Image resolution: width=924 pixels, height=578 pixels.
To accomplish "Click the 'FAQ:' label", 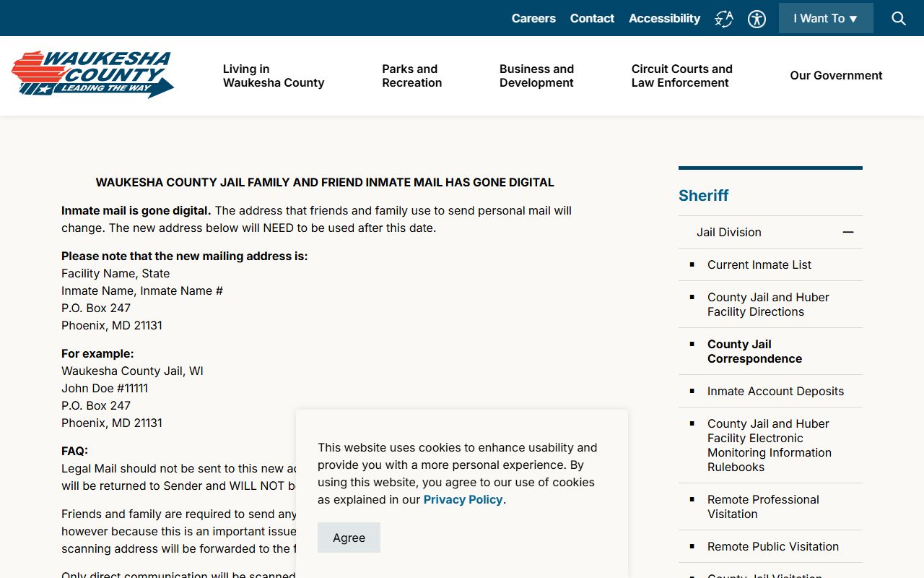I will pyautogui.click(x=74, y=452).
